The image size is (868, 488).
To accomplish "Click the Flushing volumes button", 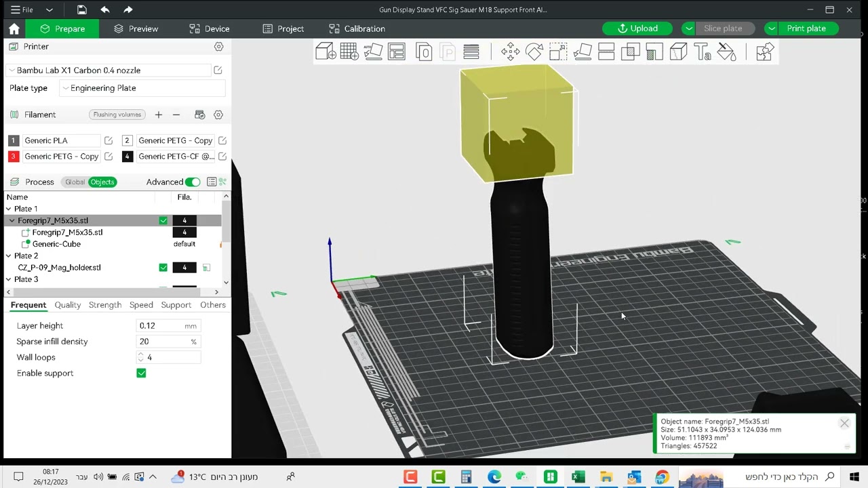I will pyautogui.click(x=117, y=115).
